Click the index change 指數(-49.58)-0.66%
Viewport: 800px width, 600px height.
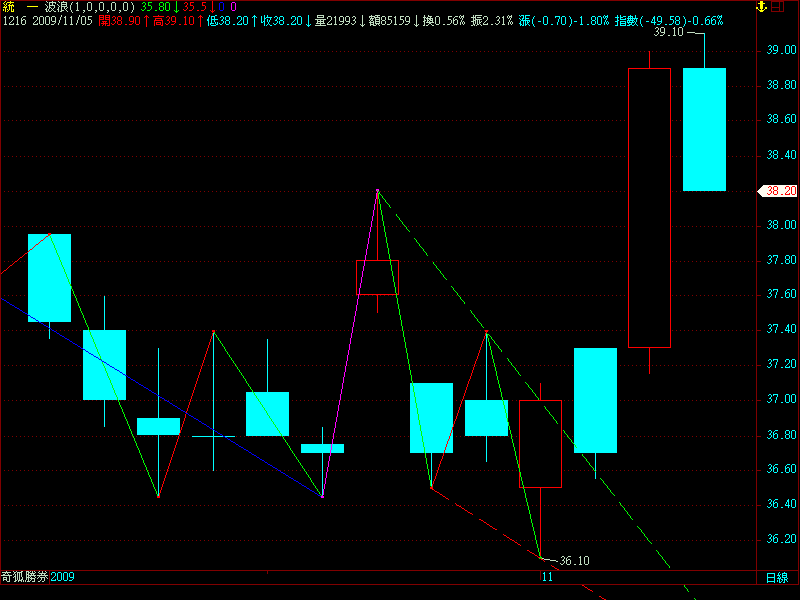[x=669, y=21]
